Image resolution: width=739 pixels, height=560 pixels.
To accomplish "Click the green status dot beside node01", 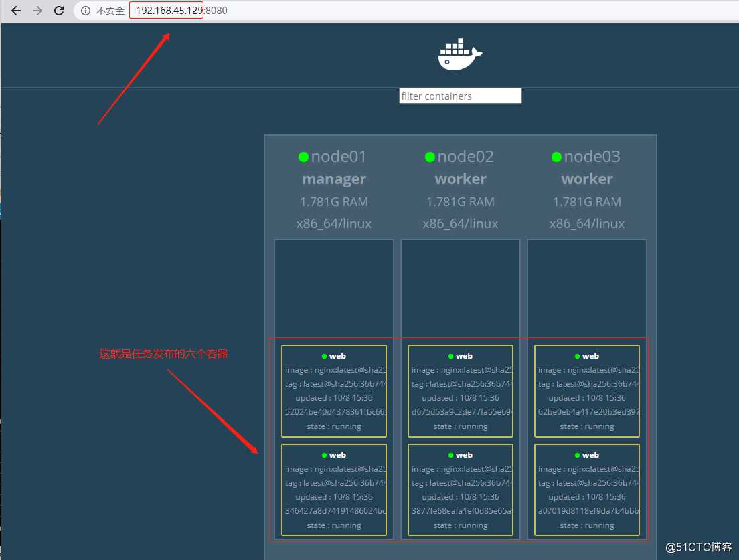I will coord(303,156).
